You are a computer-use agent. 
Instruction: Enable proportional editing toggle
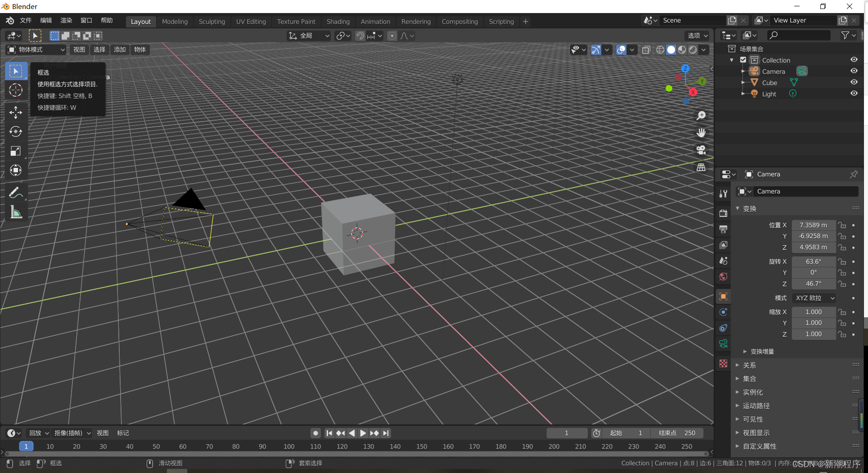(392, 36)
